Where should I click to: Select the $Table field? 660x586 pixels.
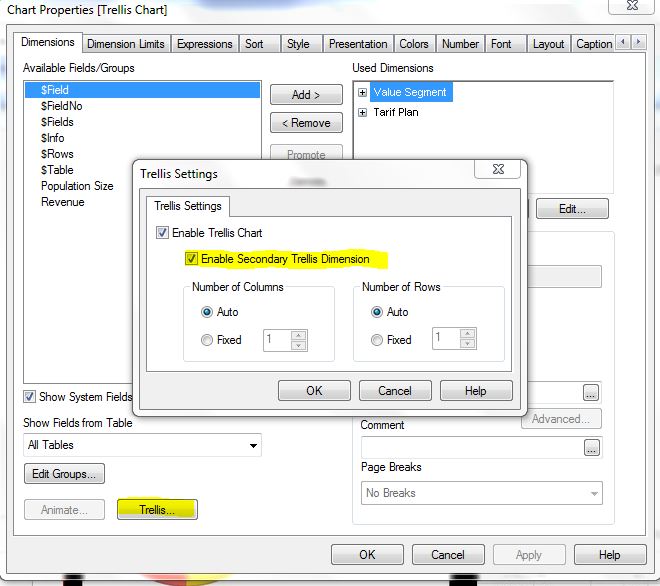pos(78,170)
